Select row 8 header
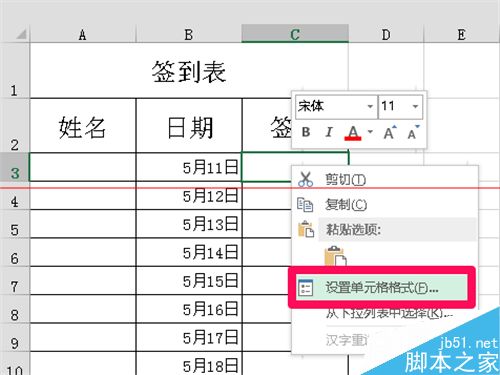 pyautogui.click(x=14, y=309)
